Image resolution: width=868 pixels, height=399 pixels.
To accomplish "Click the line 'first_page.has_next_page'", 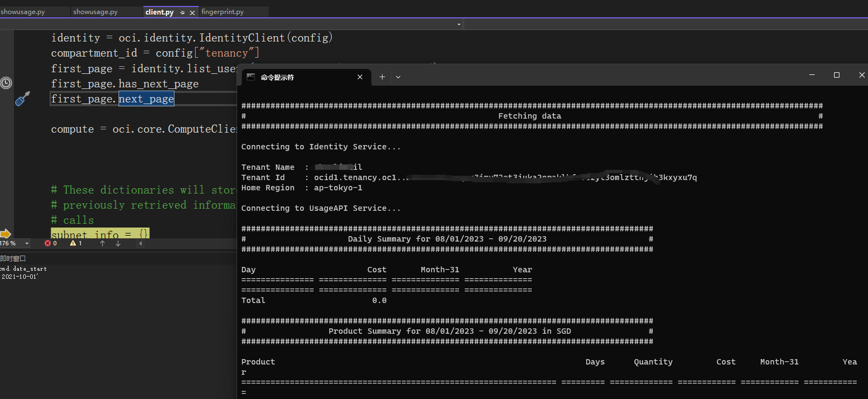I will tap(125, 84).
